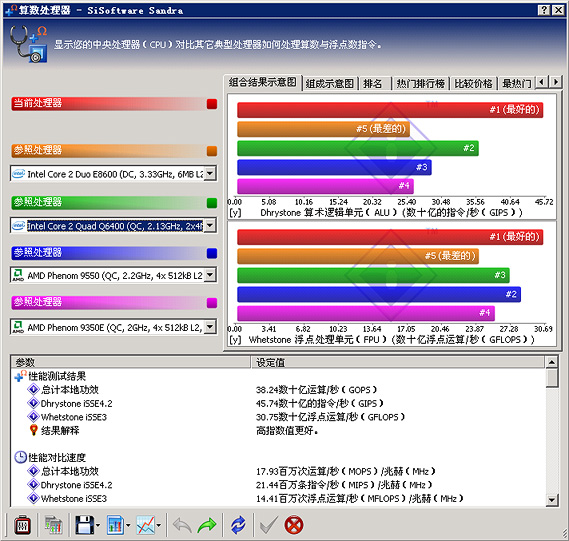The height and width of the screenshot is (541, 569).
Task: Click the tab strip scroll left arrow
Action: pyautogui.click(x=542, y=82)
